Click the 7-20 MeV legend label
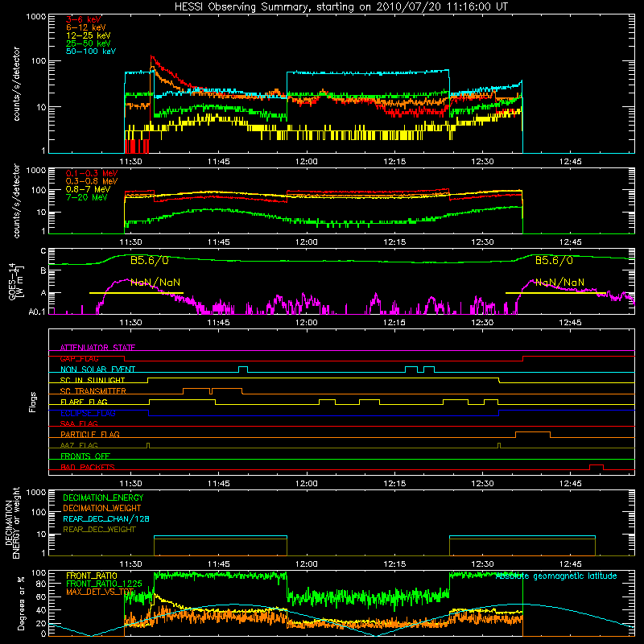The width and height of the screenshot is (644, 644). [86, 197]
